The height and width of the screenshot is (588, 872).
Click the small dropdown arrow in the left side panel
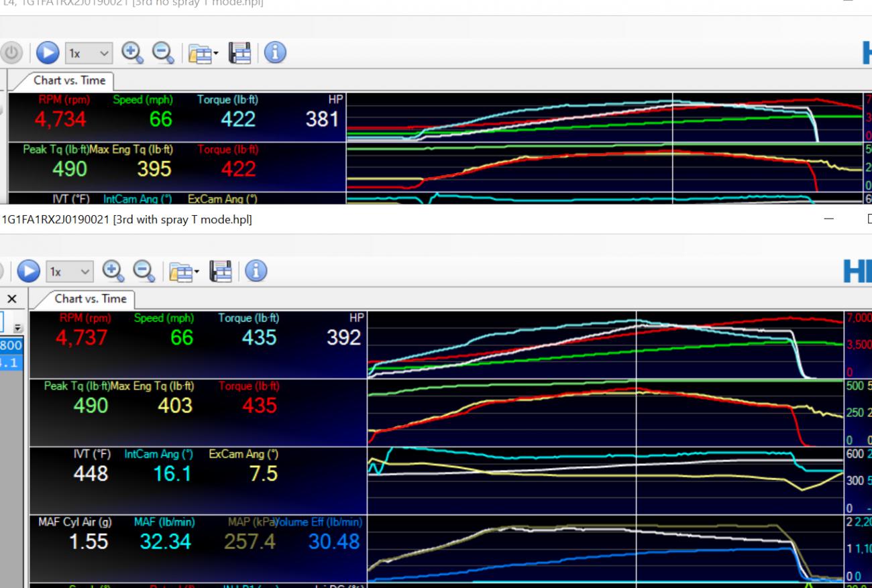(x=18, y=328)
